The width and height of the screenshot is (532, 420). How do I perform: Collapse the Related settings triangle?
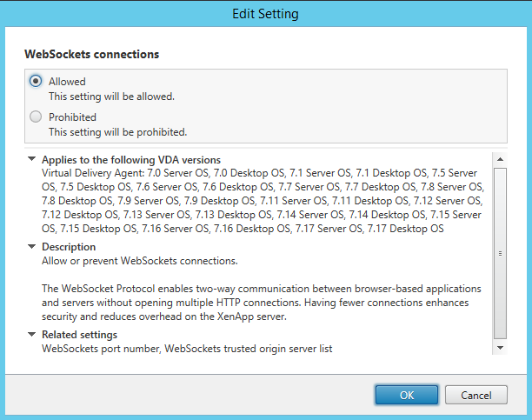coord(31,335)
